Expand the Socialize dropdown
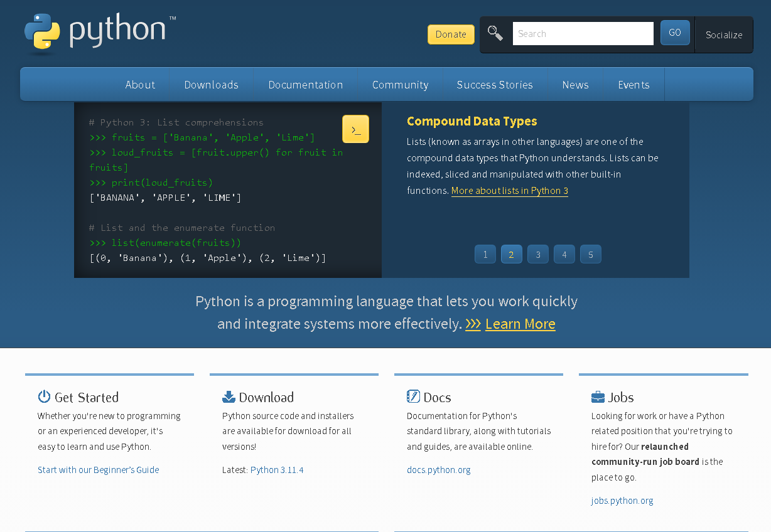Viewport: 771px width, 532px height. coord(724,35)
